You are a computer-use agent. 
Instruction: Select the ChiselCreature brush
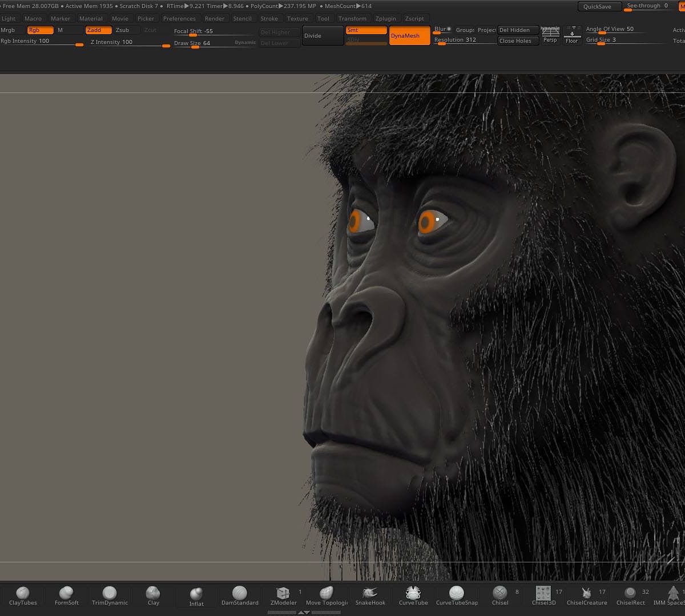click(587, 595)
